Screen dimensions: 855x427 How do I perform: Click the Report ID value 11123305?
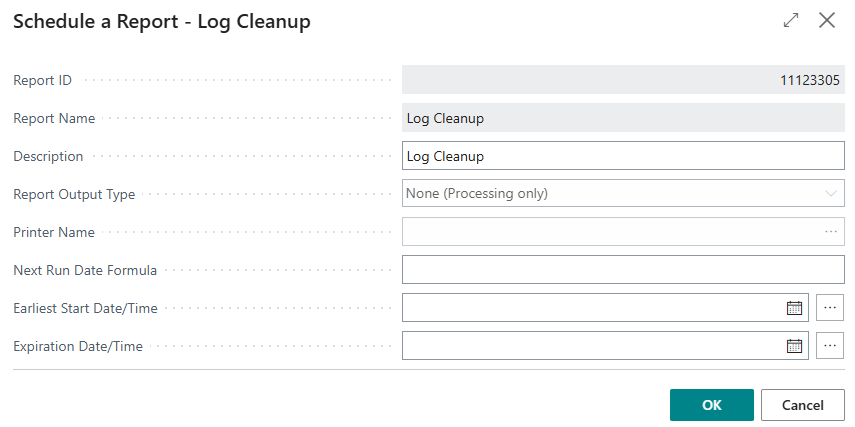click(x=809, y=80)
